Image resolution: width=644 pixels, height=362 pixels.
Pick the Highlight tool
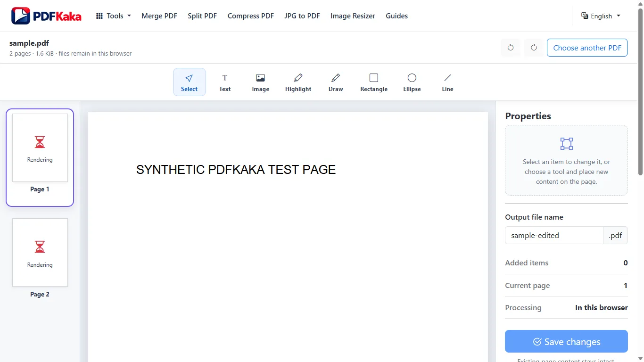(x=298, y=82)
